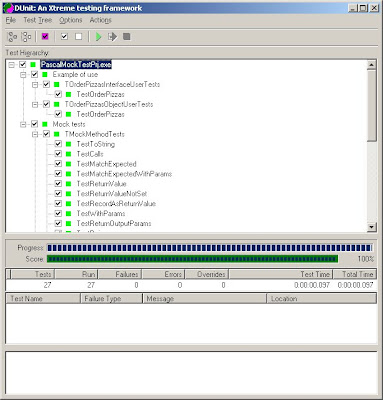Click green status square beside Mock tests
Screen dimensions: 383x400
tap(45, 124)
